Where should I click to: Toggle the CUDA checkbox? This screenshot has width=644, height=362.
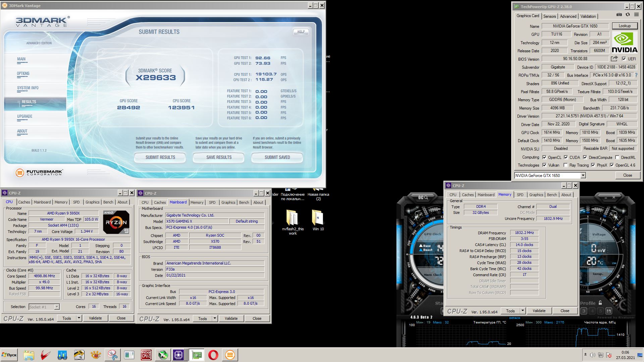coord(566,157)
